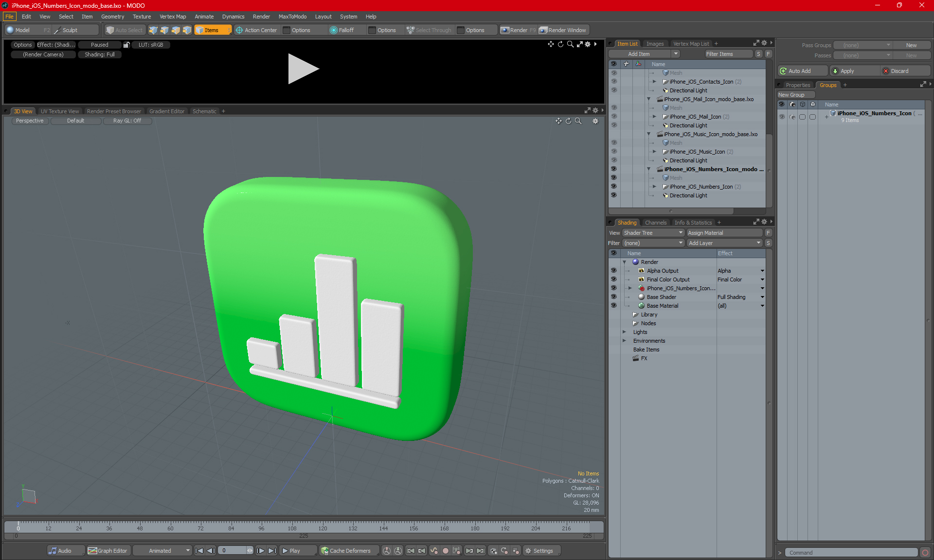The image size is (934, 560).
Task: Switch to UV Texture View tab
Action: click(x=59, y=111)
